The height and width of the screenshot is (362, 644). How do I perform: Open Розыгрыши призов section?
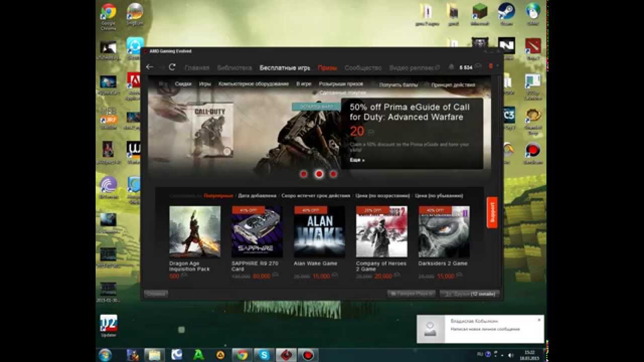(341, 84)
